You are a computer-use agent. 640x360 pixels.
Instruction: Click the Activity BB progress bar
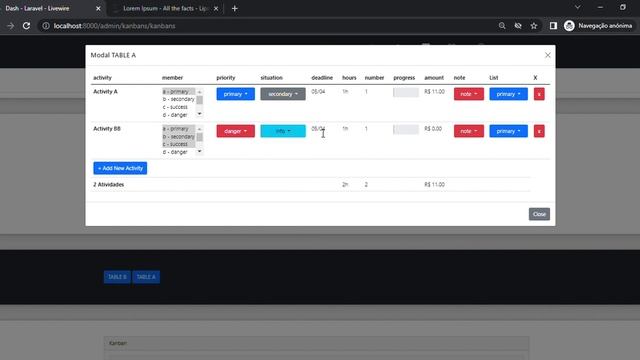click(x=406, y=129)
